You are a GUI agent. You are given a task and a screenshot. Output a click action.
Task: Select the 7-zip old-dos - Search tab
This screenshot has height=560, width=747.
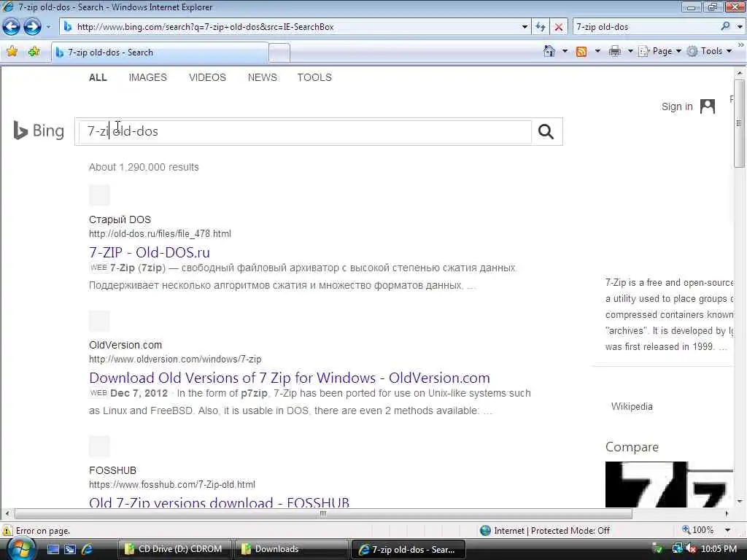(x=160, y=52)
